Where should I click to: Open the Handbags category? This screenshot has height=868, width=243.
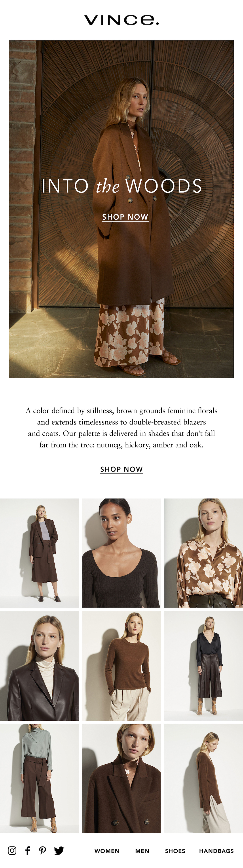tap(216, 851)
